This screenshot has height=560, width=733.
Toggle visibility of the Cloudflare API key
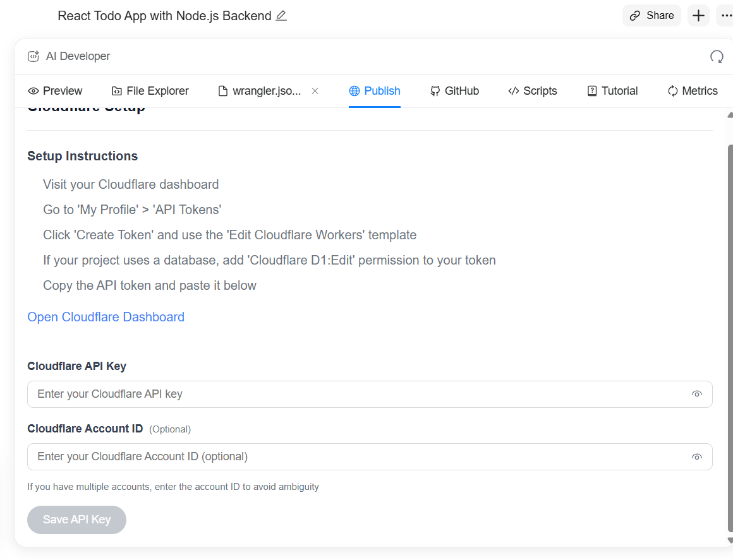696,393
